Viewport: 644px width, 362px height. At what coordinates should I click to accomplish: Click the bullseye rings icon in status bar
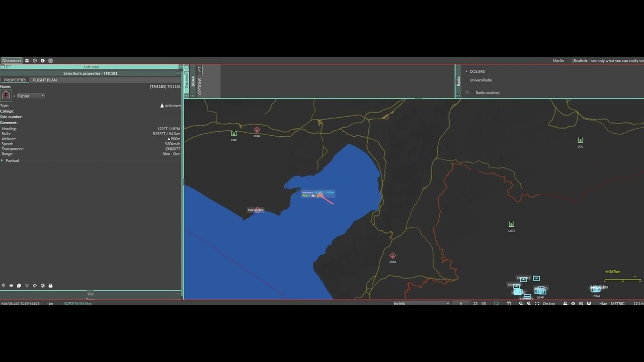pos(581,304)
